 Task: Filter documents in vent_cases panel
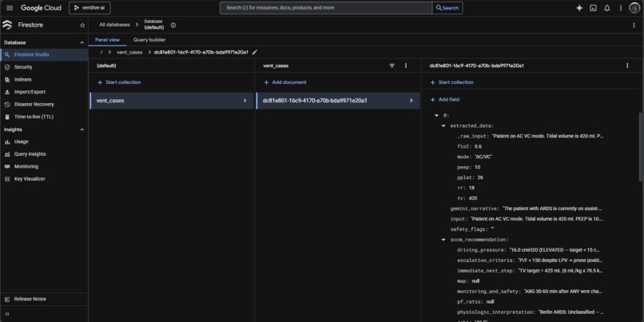click(392, 66)
